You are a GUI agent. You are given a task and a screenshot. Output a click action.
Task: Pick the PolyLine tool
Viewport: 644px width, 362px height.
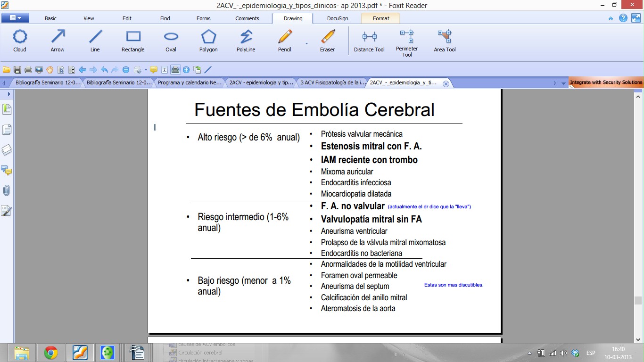(x=246, y=40)
